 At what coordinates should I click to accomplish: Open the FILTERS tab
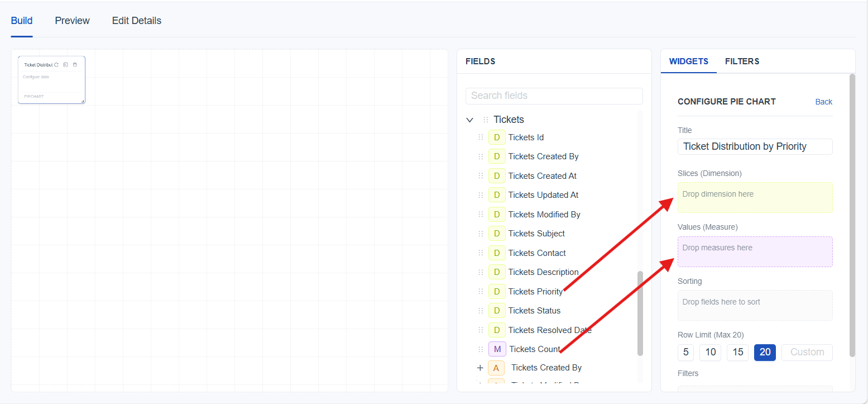[742, 61]
